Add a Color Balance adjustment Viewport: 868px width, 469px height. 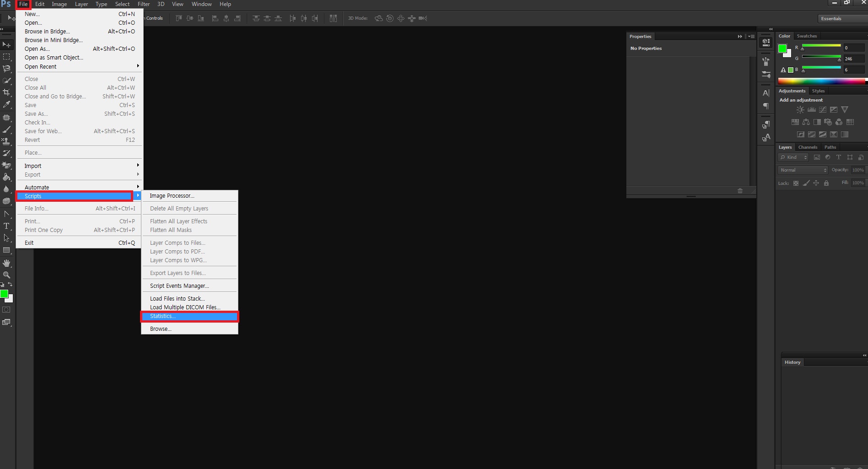(x=806, y=122)
